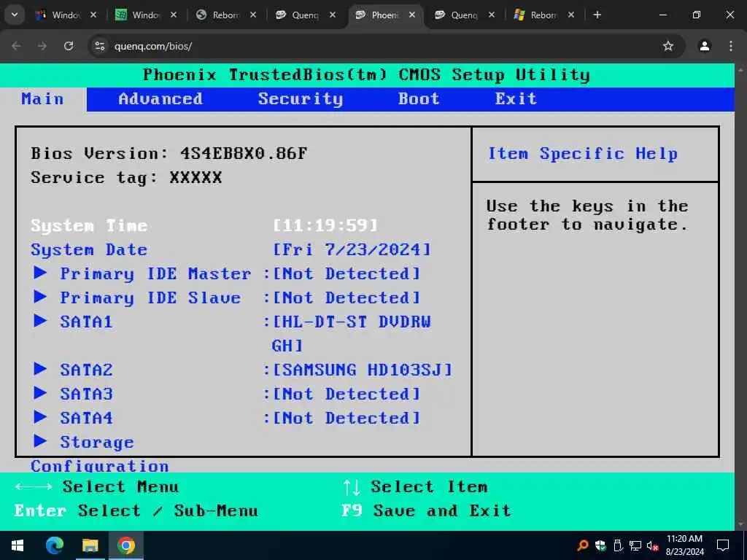The image size is (747, 560).
Task: Switch to the Phoenix browser tab
Action: pyautogui.click(x=387, y=15)
